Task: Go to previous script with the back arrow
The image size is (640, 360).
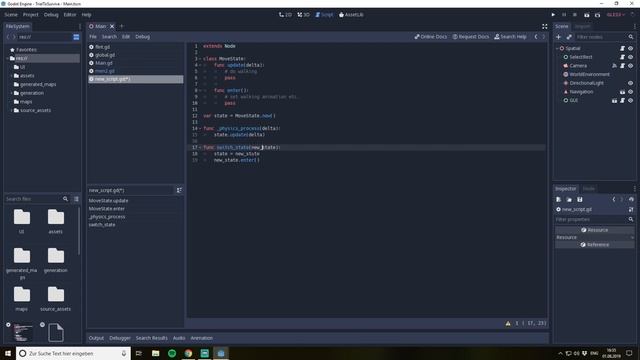Action: (x=536, y=37)
